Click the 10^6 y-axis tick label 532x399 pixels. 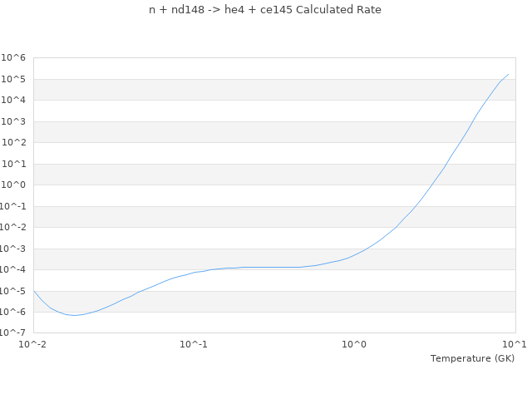click(13, 58)
